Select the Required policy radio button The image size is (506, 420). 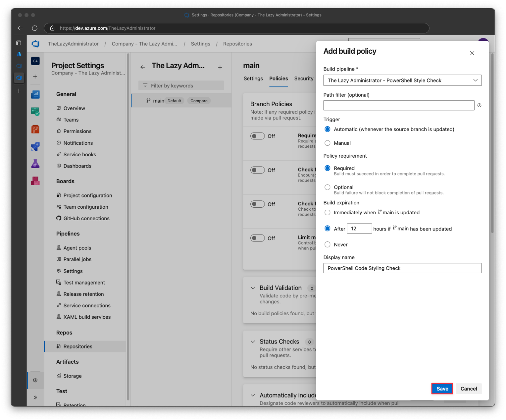[x=327, y=168]
